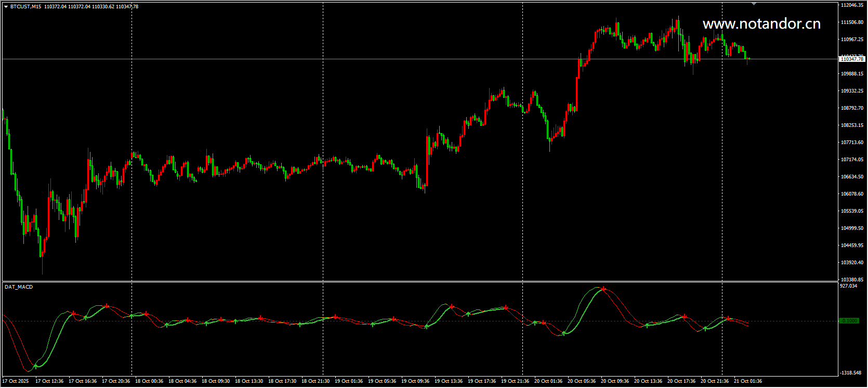The width and height of the screenshot is (868, 388).
Task: Click the 19 Oct 01:36 time label
Action: (349, 381)
